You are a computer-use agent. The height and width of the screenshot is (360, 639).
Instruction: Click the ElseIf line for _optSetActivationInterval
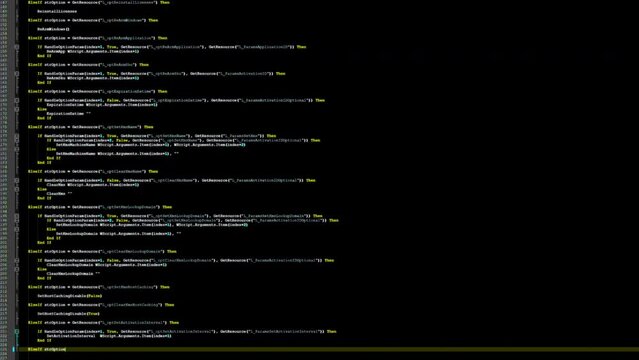[104, 322]
